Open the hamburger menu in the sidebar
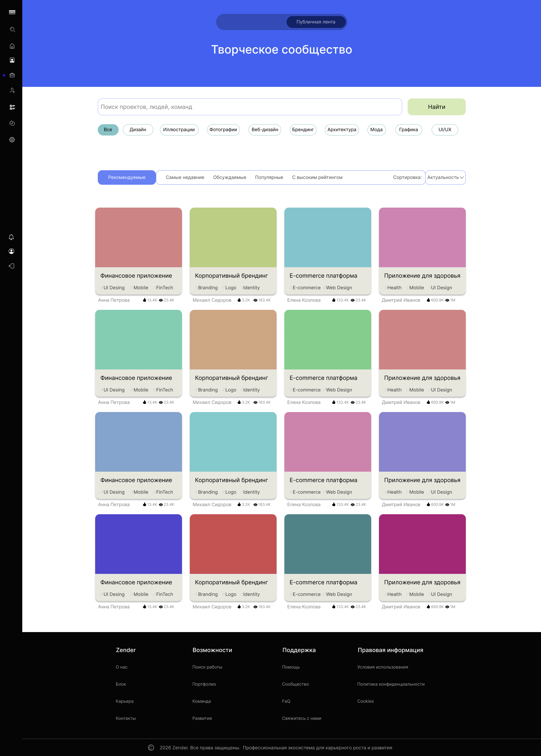Image resolution: width=541 pixels, height=756 pixels. point(12,12)
